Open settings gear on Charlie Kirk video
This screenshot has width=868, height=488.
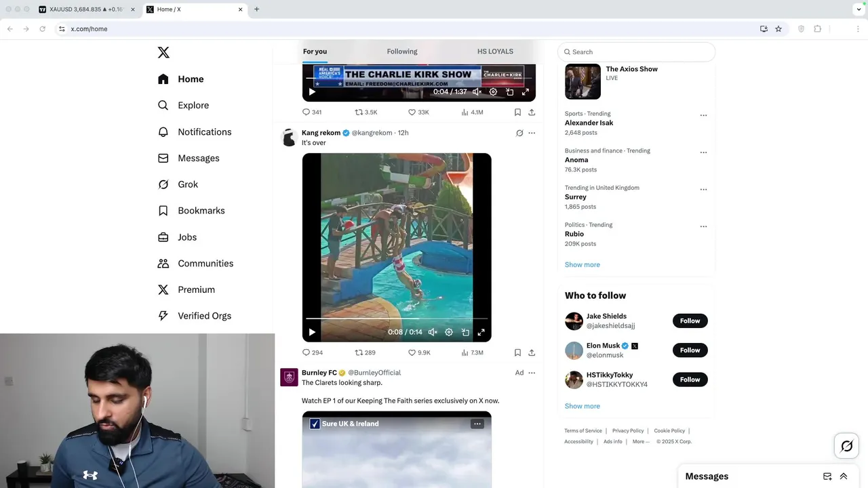(x=493, y=91)
